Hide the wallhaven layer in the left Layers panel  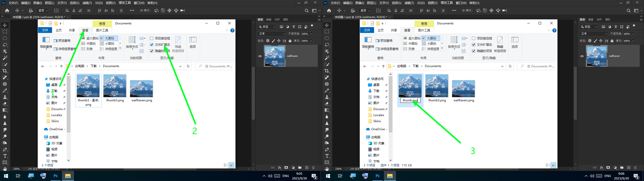(260, 56)
